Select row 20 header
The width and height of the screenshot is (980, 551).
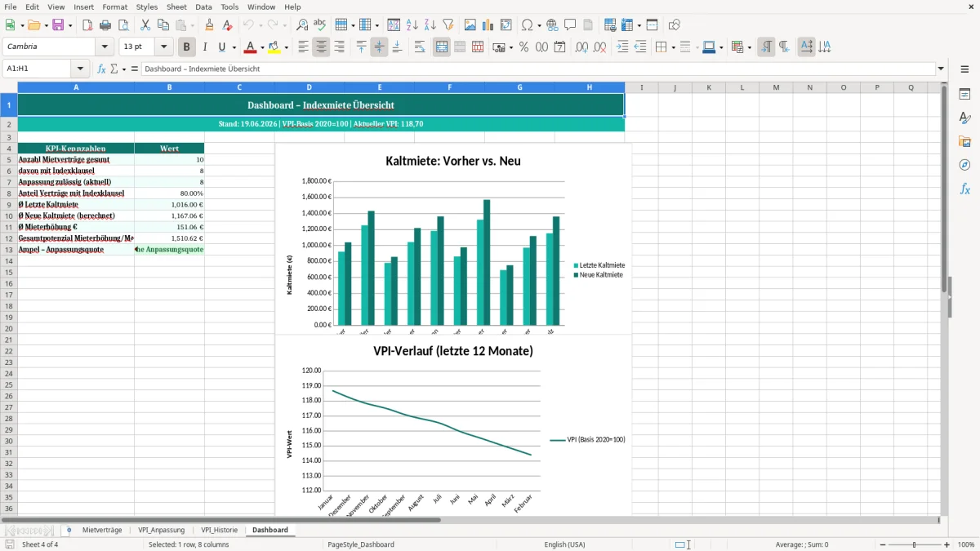point(8,328)
